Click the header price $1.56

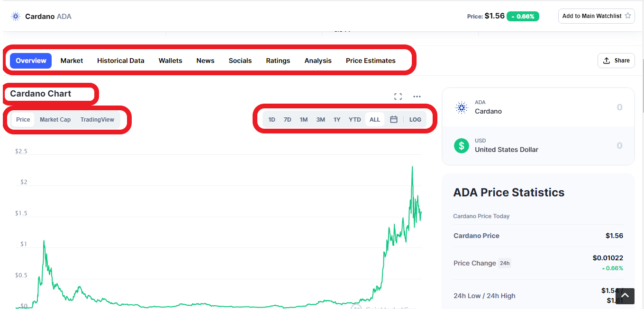click(x=494, y=16)
